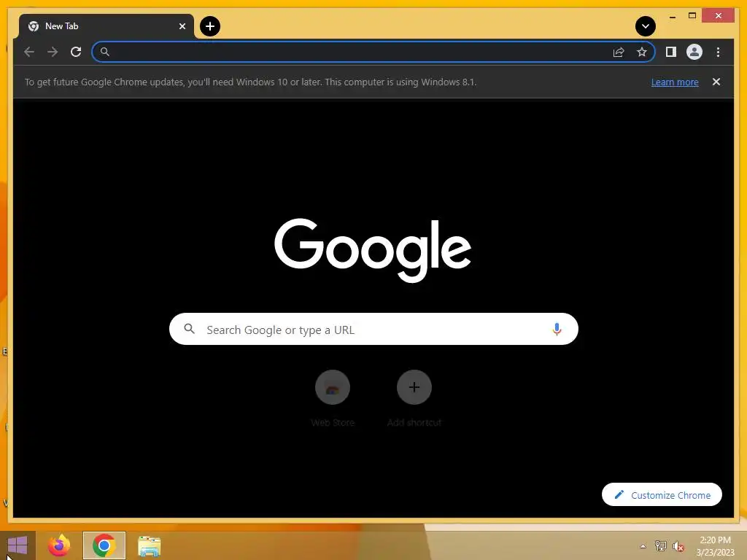747x560 pixels.
Task: Select the New Tab tab
Action: [107, 26]
